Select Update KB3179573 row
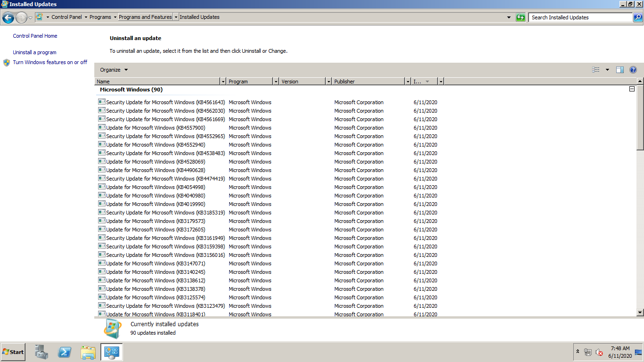 [268, 221]
